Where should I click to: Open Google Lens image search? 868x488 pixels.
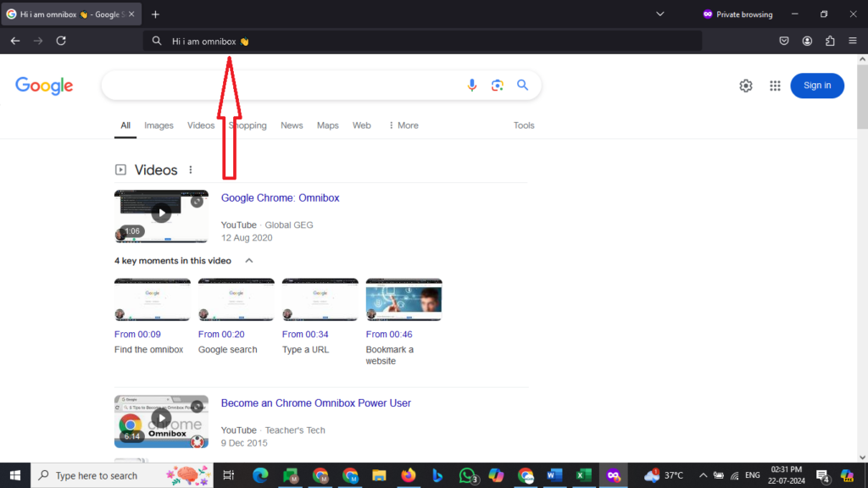tap(497, 86)
